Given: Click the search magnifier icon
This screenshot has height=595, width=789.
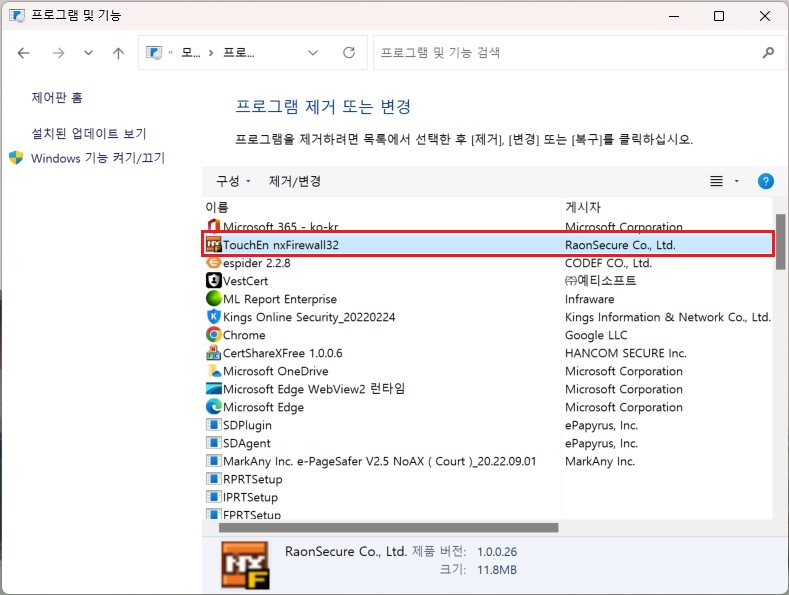Looking at the screenshot, I should pos(768,52).
